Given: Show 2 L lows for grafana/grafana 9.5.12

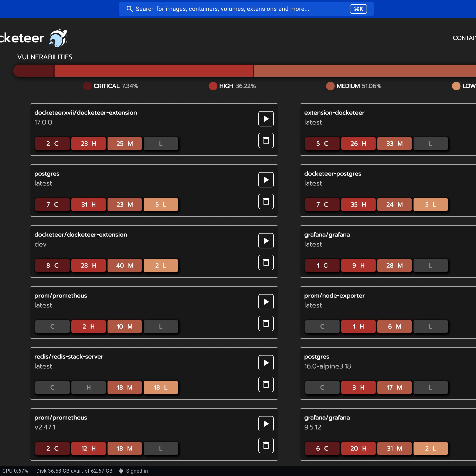Looking at the screenshot, I should click(x=431, y=448).
